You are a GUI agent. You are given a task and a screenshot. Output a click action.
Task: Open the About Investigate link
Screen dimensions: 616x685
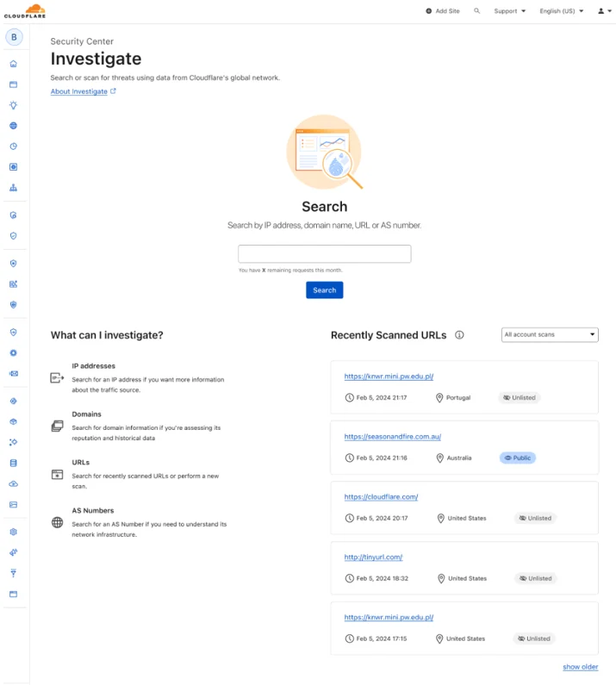[79, 91]
